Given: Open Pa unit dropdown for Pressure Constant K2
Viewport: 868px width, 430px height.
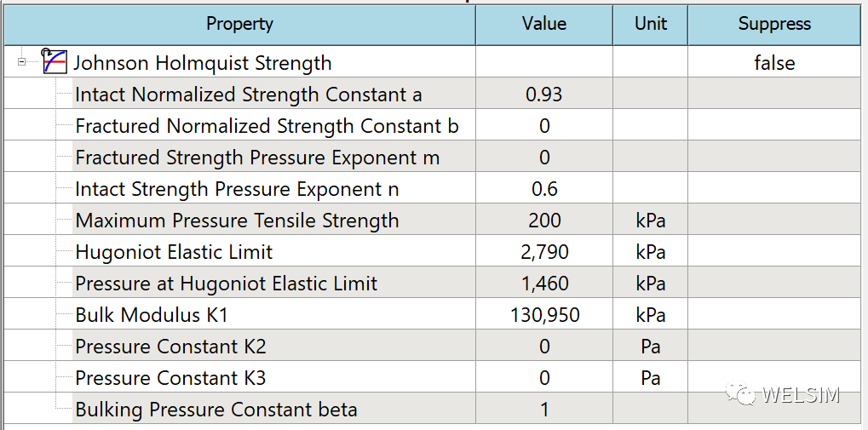Looking at the screenshot, I should coord(651,347).
